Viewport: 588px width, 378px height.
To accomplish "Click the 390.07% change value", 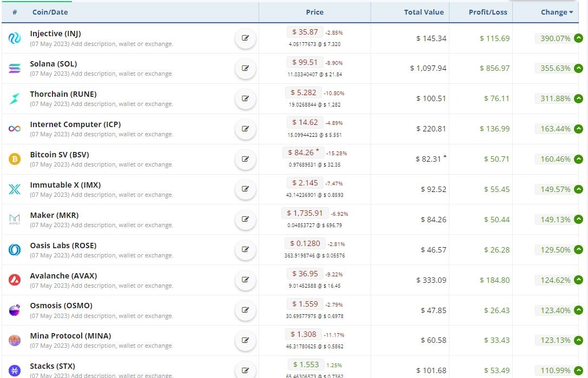I will (x=555, y=38).
